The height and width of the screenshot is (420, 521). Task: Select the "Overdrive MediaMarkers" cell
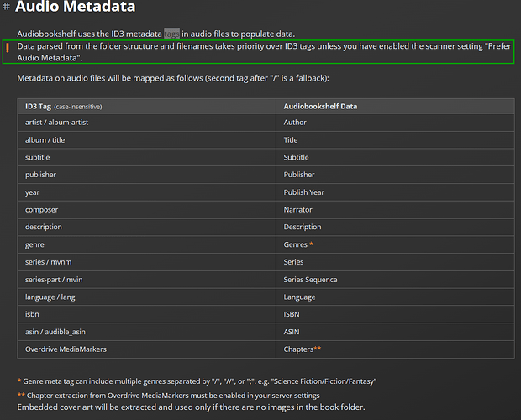(x=146, y=349)
